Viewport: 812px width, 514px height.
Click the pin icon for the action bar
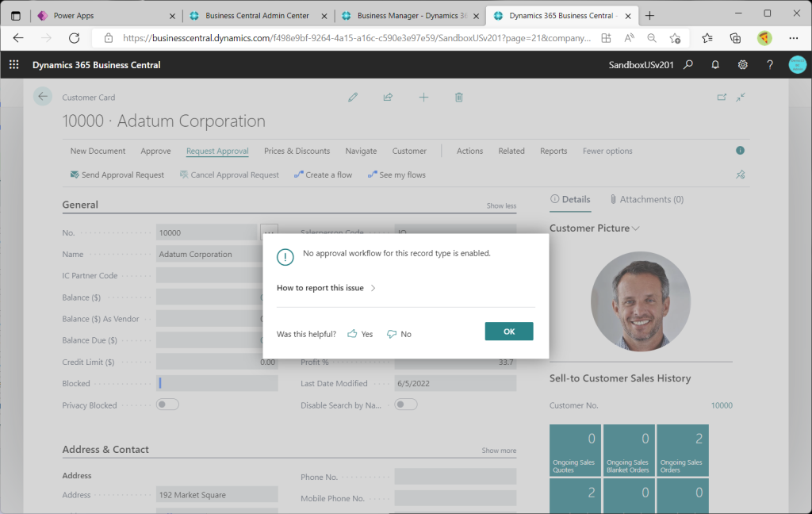741,175
